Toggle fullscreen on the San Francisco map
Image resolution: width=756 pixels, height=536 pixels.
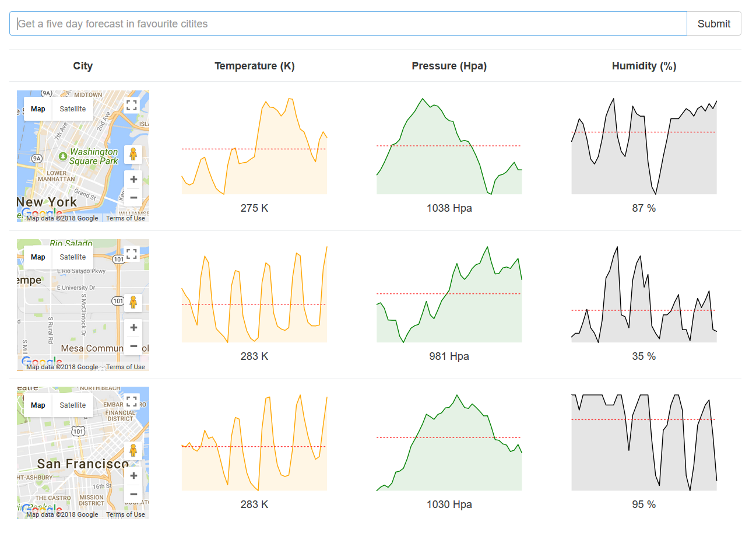tap(132, 401)
